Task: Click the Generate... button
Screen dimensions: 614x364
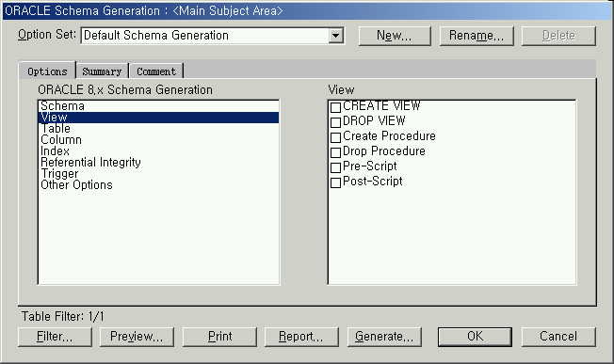Action: click(x=384, y=337)
